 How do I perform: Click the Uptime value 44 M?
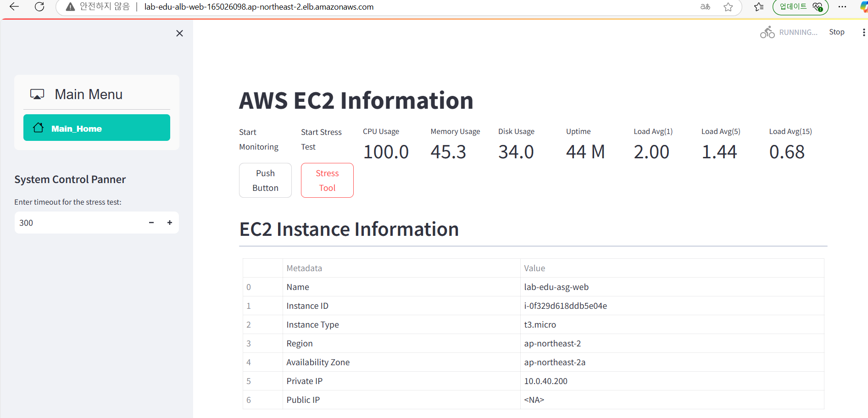click(x=585, y=152)
